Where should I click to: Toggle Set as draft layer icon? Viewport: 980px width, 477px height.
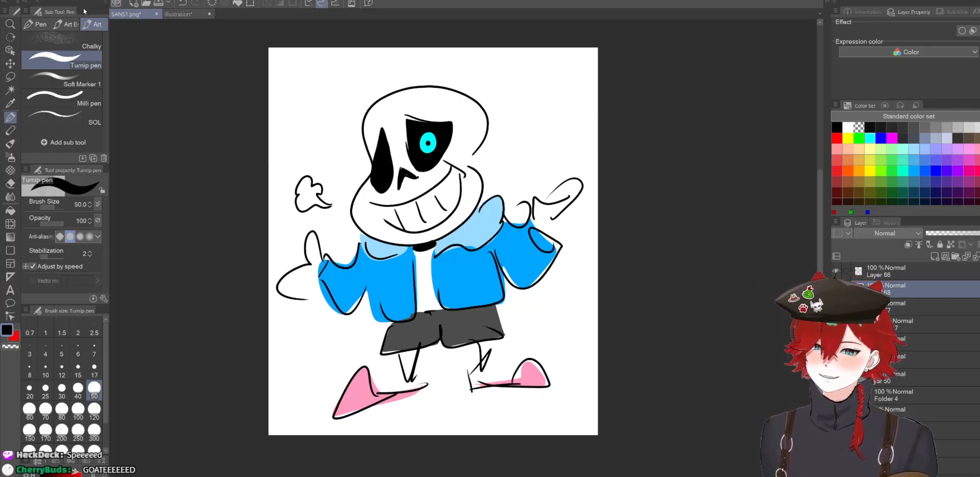point(929,244)
